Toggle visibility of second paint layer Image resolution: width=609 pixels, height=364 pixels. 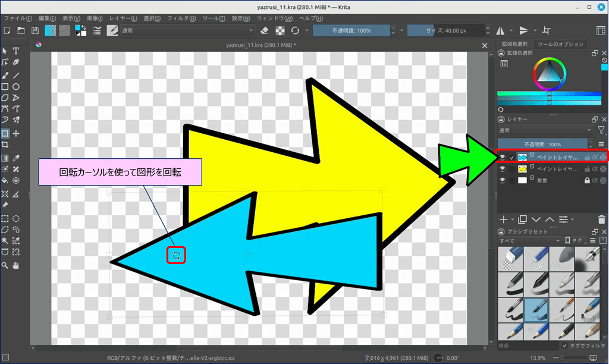503,169
